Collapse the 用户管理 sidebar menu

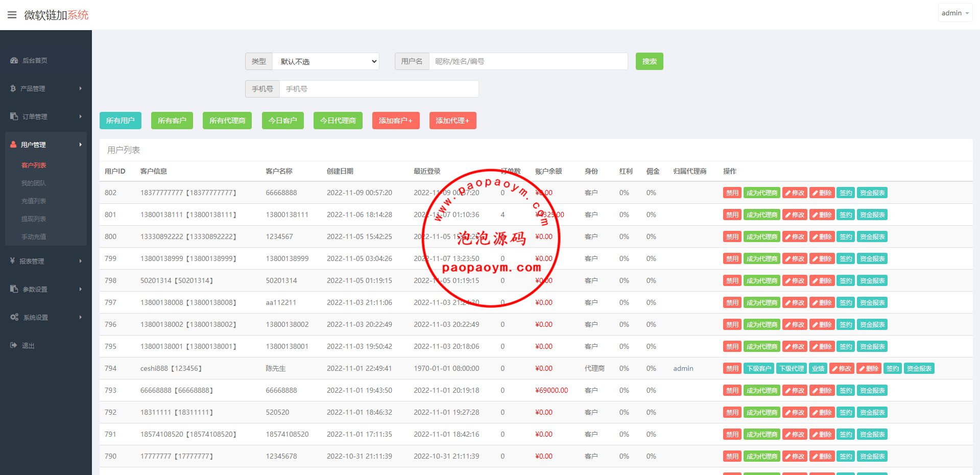pyautogui.click(x=46, y=145)
